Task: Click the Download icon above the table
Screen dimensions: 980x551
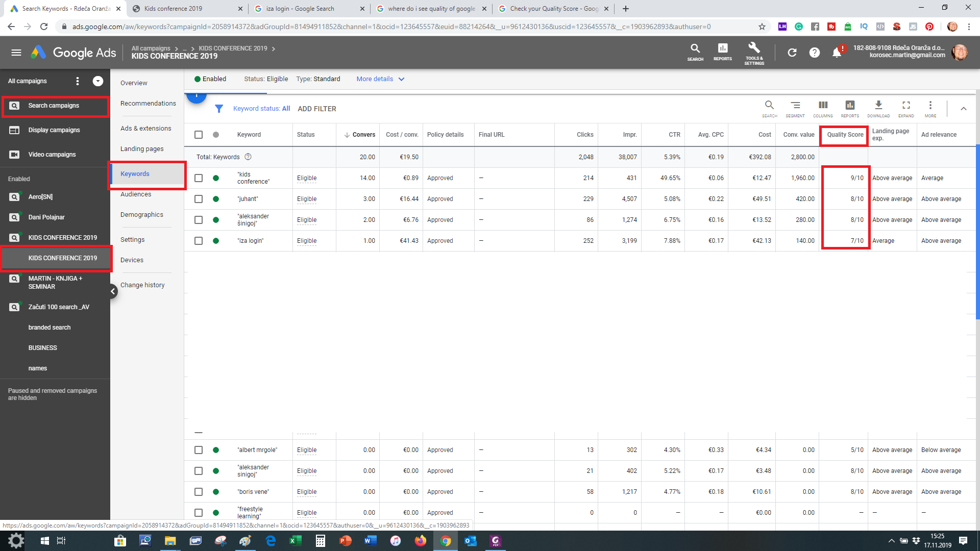Action: click(878, 105)
